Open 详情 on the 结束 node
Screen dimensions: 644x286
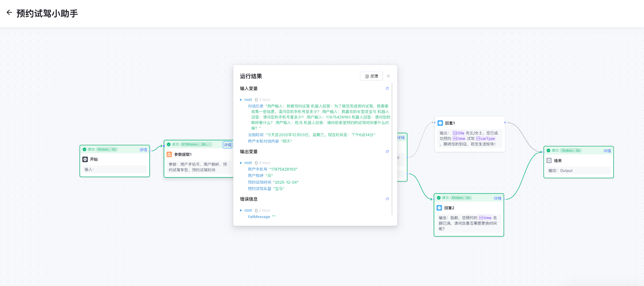pos(607,151)
